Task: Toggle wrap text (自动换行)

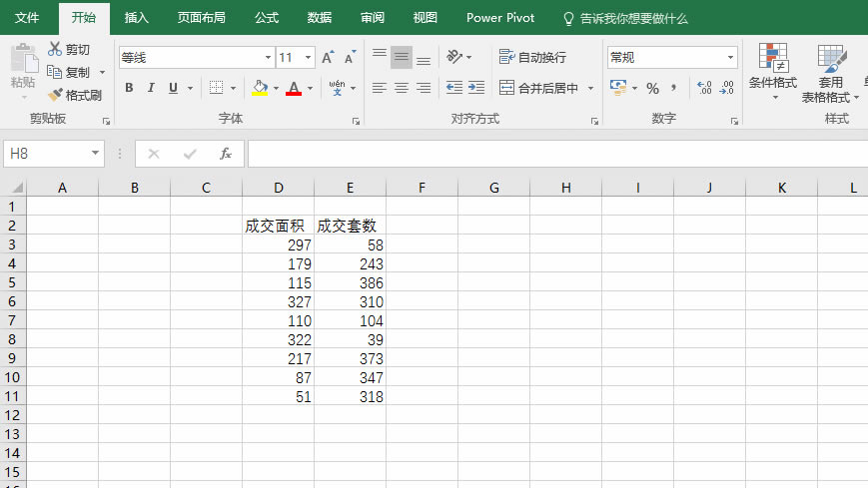Action: click(x=532, y=58)
